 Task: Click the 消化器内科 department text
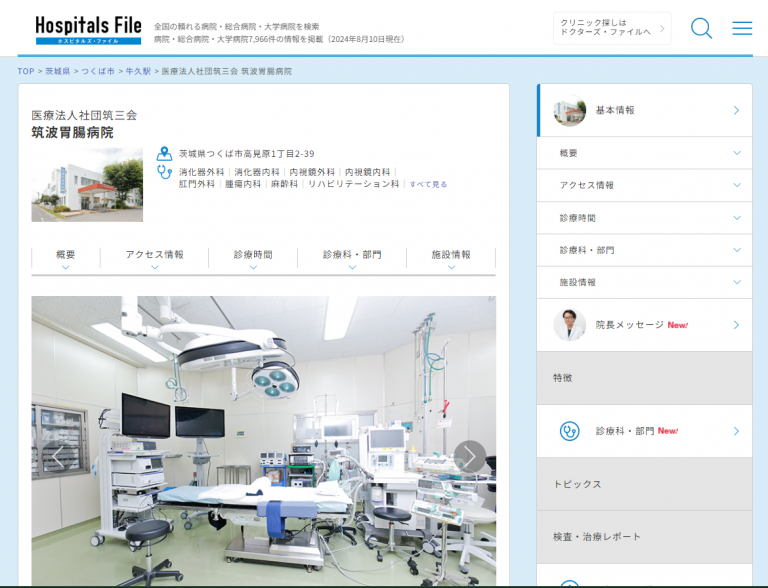click(x=257, y=172)
